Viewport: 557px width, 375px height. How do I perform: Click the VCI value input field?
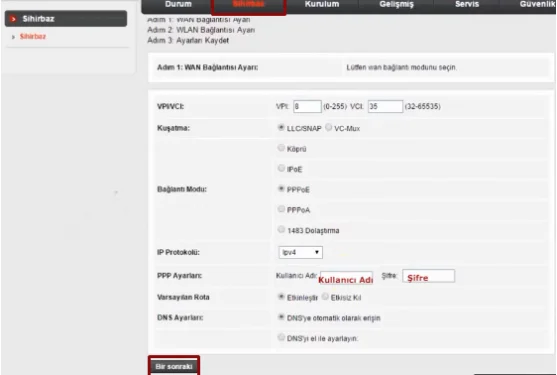pyautogui.click(x=385, y=107)
